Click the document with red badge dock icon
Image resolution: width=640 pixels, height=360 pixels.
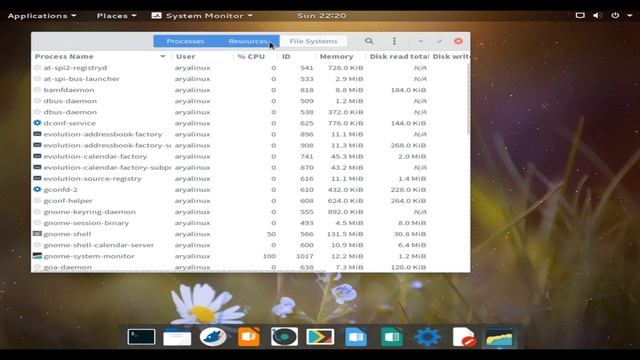coord(464,337)
